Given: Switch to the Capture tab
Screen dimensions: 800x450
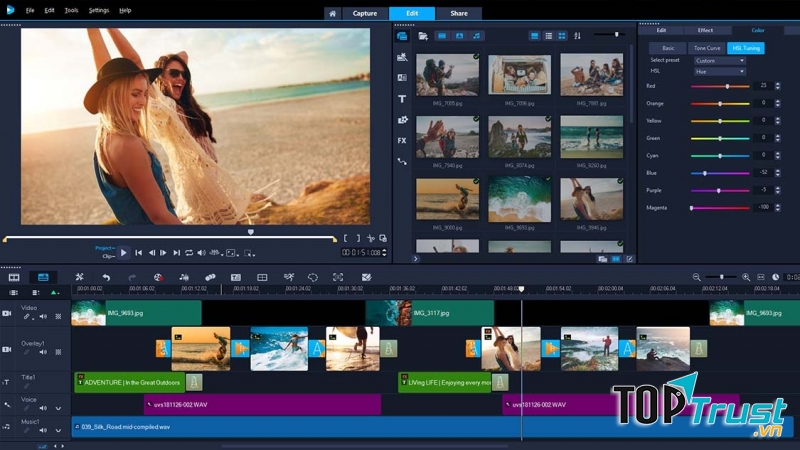Looking at the screenshot, I should click(365, 13).
